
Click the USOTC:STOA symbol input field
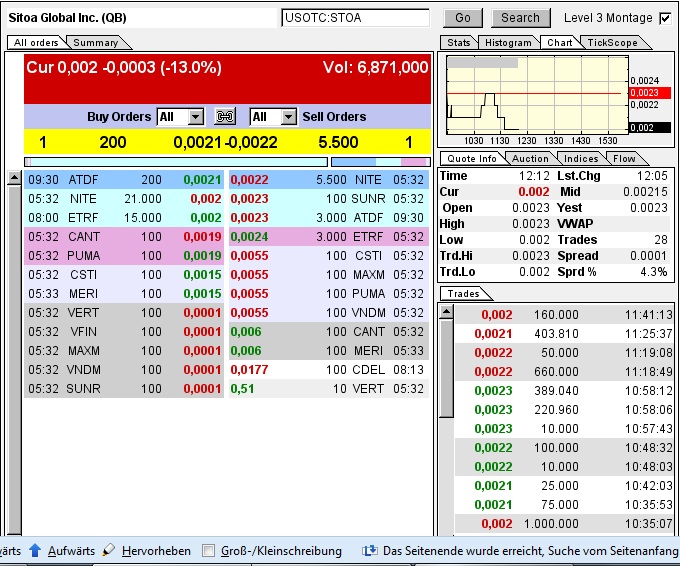coord(354,18)
